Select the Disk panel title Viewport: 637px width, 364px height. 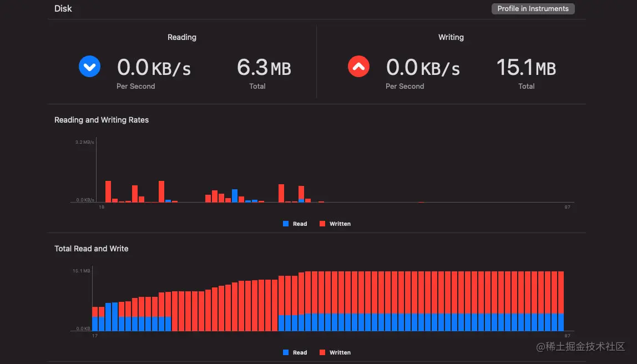tap(63, 8)
